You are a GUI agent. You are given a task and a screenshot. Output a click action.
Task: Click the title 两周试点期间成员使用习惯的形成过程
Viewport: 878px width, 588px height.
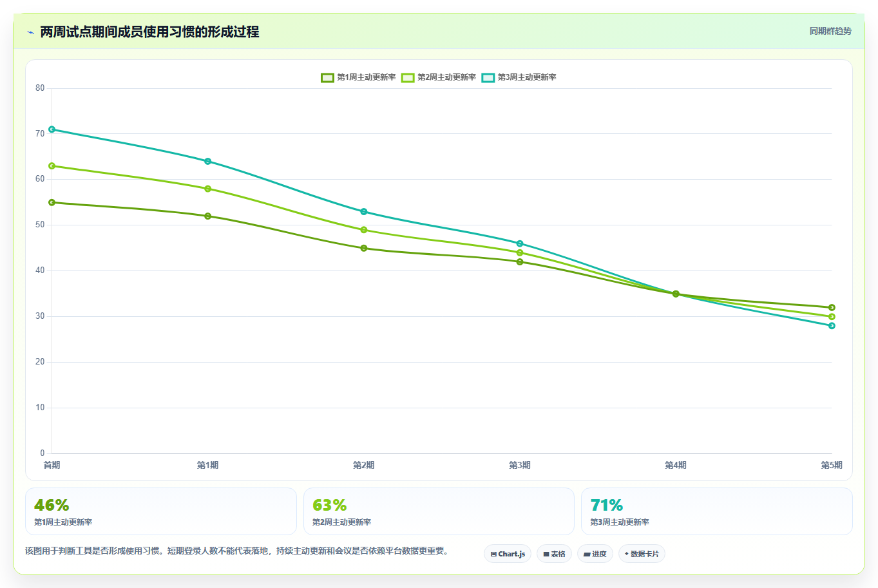coord(149,32)
